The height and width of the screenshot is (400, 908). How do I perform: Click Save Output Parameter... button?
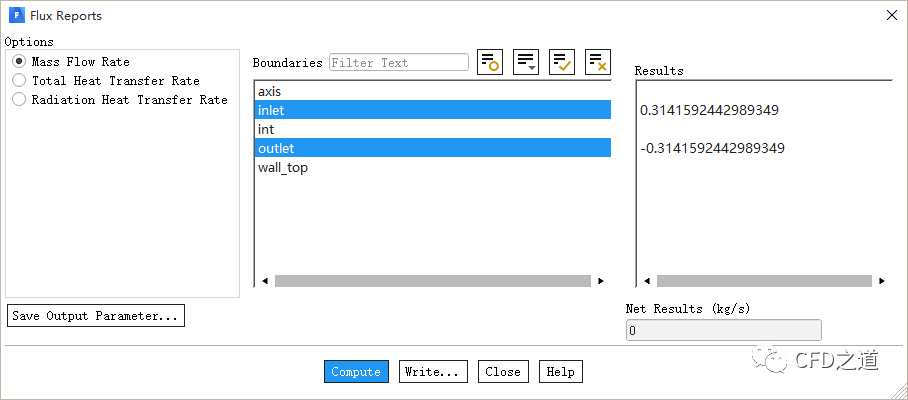96,316
